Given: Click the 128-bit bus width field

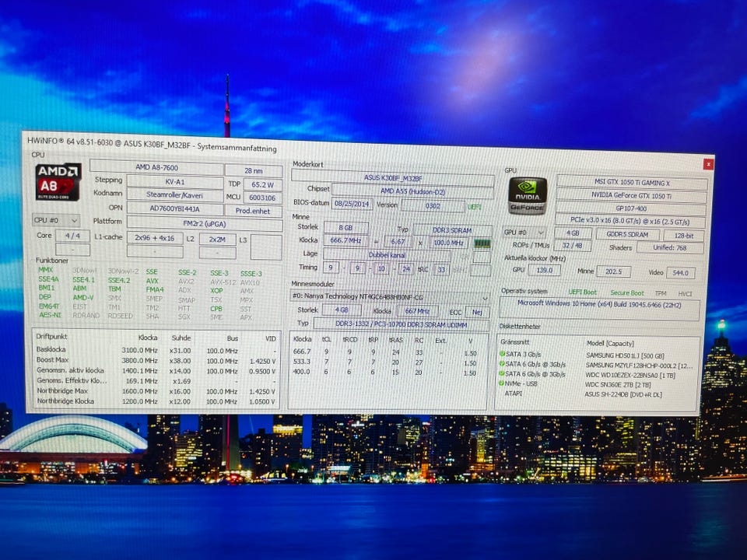Looking at the screenshot, I should 684,235.
